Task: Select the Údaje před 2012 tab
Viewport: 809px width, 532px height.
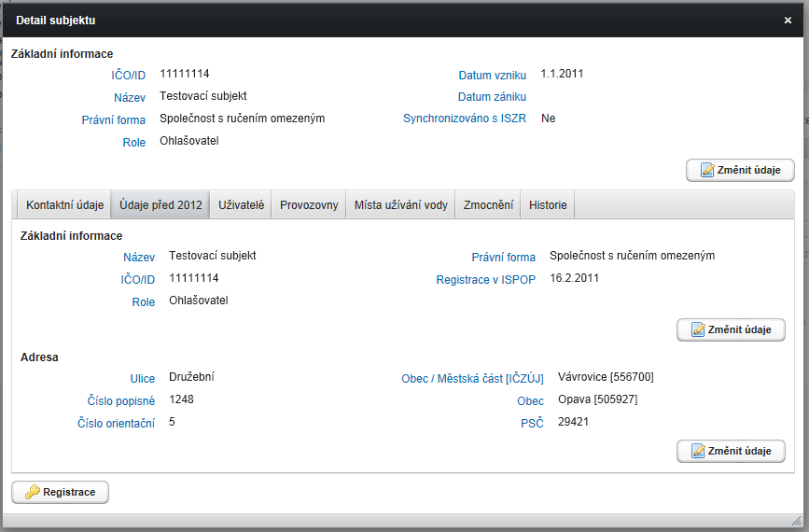Action: pyautogui.click(x=160, y=204)
